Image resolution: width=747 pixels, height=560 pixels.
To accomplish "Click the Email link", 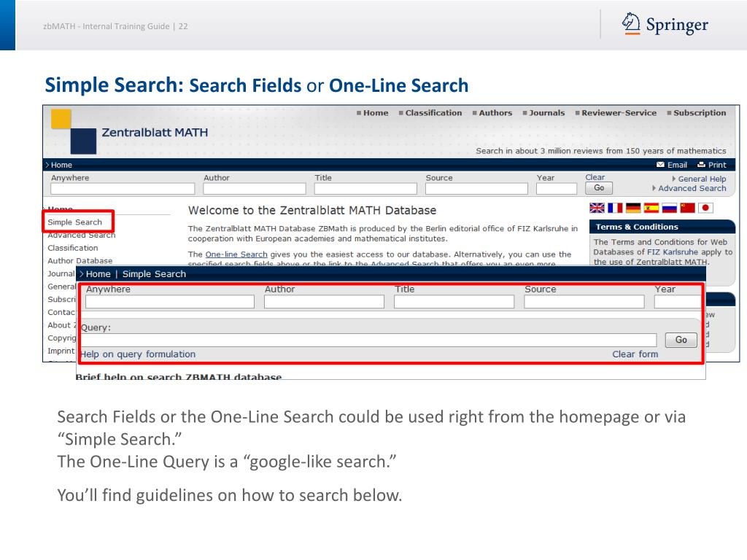I will point(677,165).
